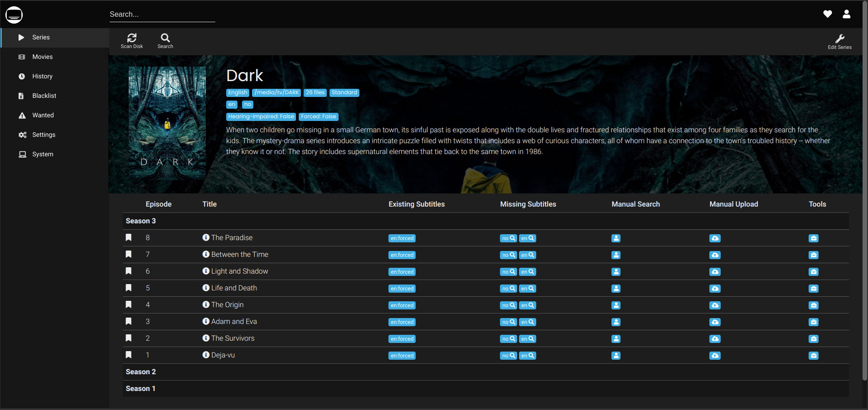The height and width of the screenshot is (410, 868).
Task: Open Edit Series wrench tool
Action: [839, 39]
